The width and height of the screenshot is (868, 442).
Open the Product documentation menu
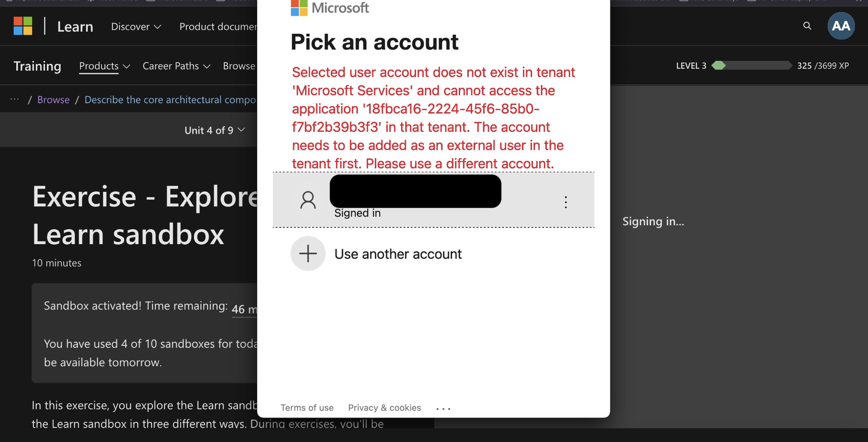tap(217, 27)
